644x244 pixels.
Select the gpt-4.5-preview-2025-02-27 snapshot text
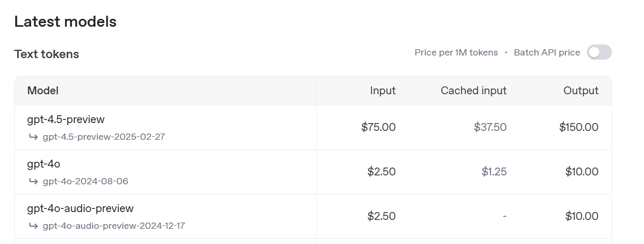tap(104, 137)
